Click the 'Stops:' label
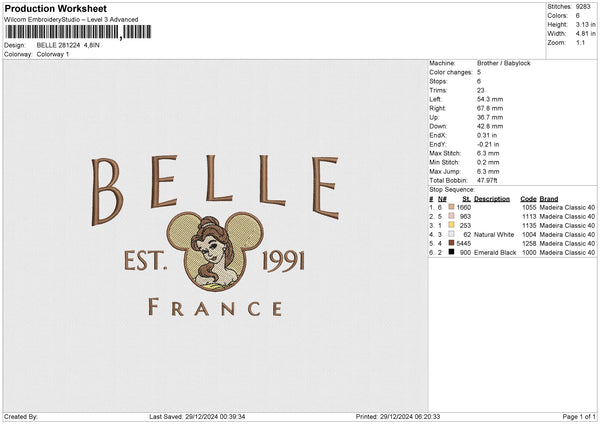Viewport: 600px width, 424px height. point(438,81)
